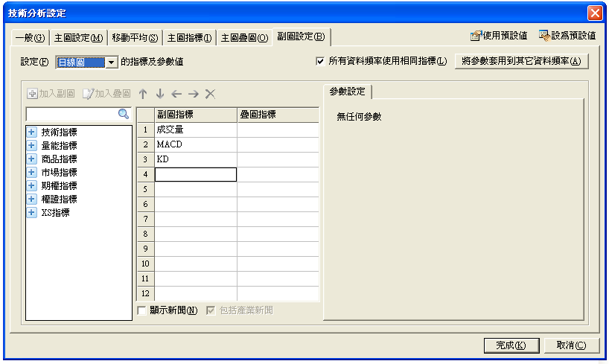
Task: Select the 副圖設定(B) tab
Action: (x=301, y=36)
